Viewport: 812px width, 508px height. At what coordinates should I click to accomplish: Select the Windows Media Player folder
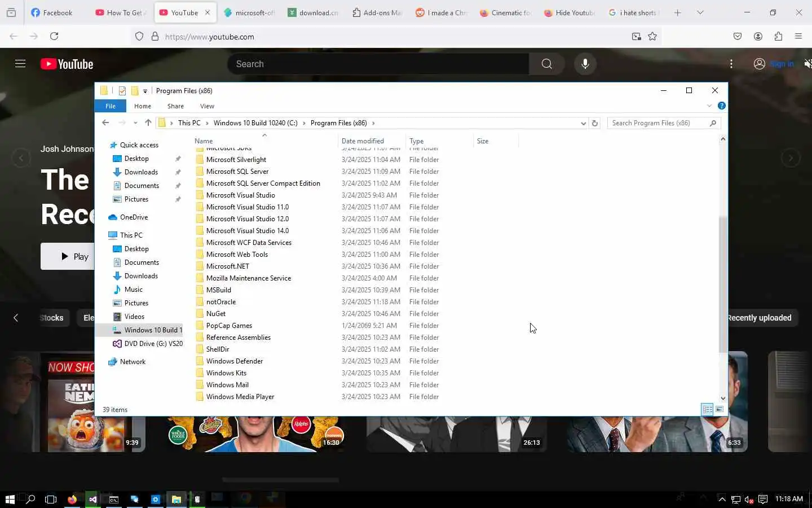coord(240,397)
